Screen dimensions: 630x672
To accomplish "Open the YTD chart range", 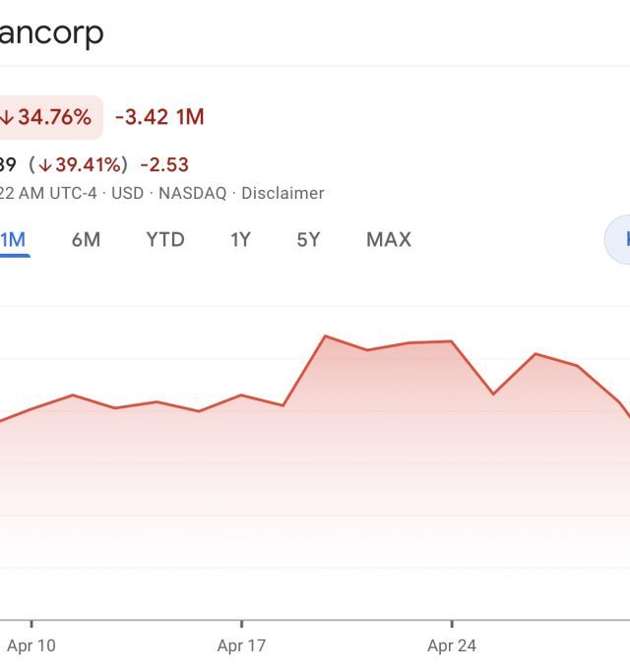I will 165,239.
